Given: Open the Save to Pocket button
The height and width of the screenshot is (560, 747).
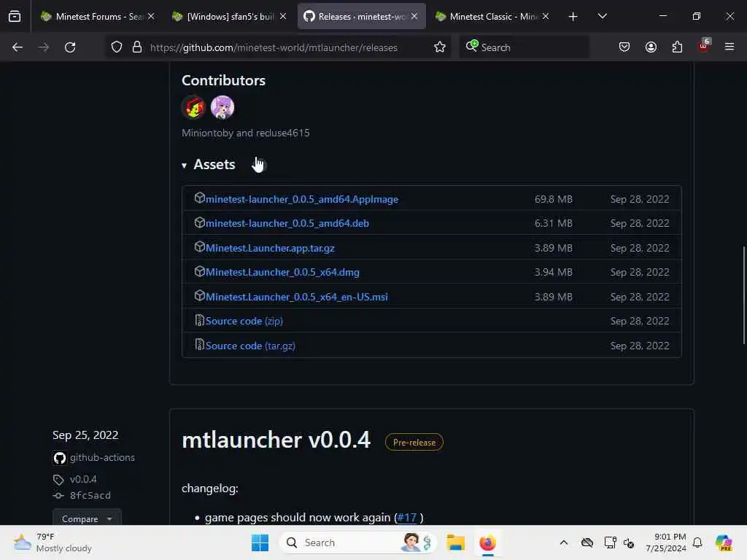Looking at the screenshot, I should click(x=624, y=47).
